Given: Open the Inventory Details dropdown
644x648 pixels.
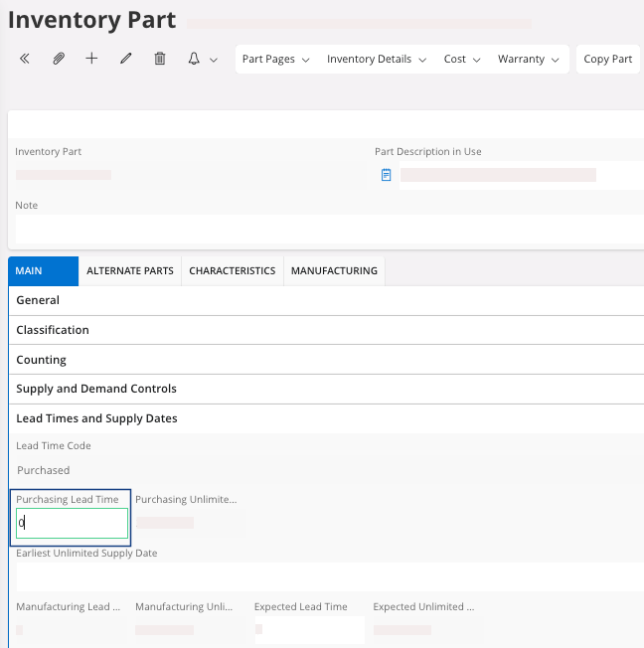Looking at the screenshot, I should (377, 60).
